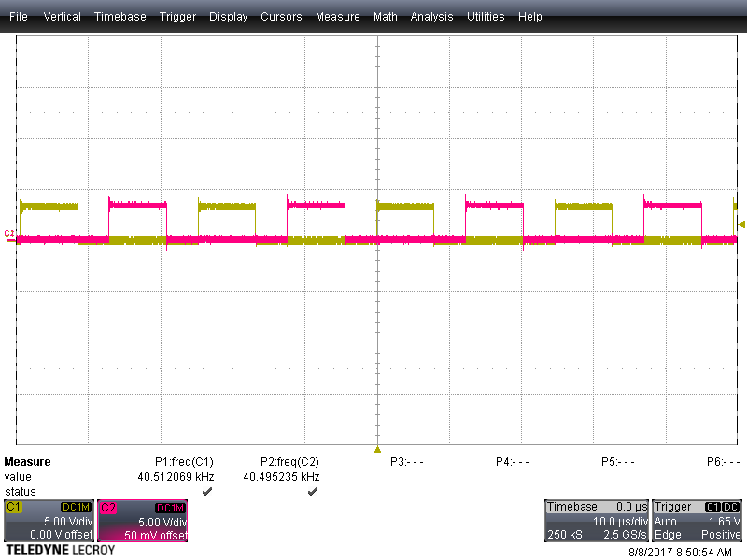
Task: Click the Positive trigger slope label
Action: [x=721, y=535]
